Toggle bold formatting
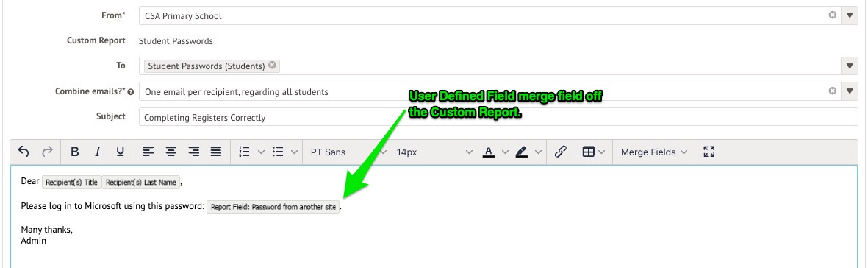This screenshot has width=868, height=268. (75, 152)
